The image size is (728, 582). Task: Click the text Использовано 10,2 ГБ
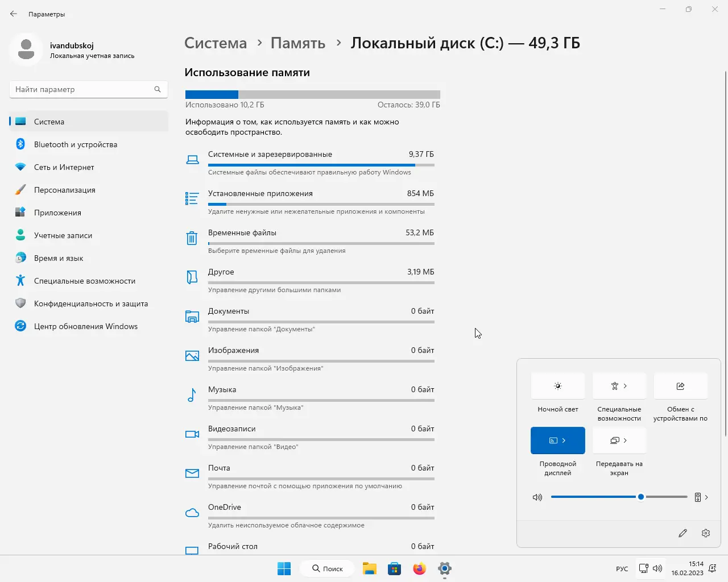(x=225, y=105)
